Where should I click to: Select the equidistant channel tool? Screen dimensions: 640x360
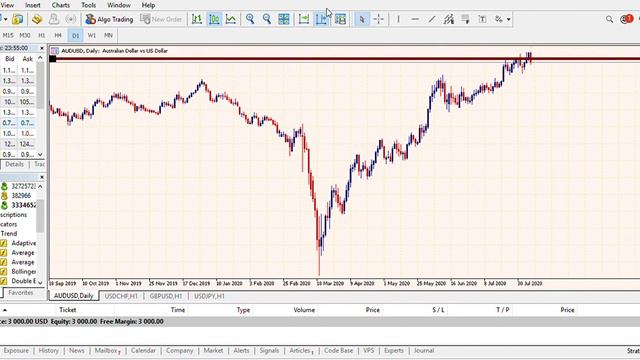(449, 19)
